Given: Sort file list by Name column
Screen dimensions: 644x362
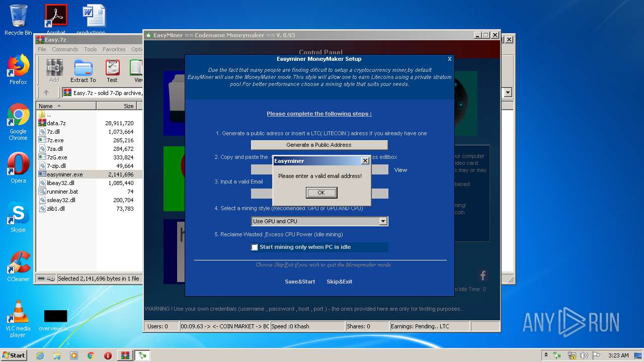Looking at the screenshot, I should (66, 106).
